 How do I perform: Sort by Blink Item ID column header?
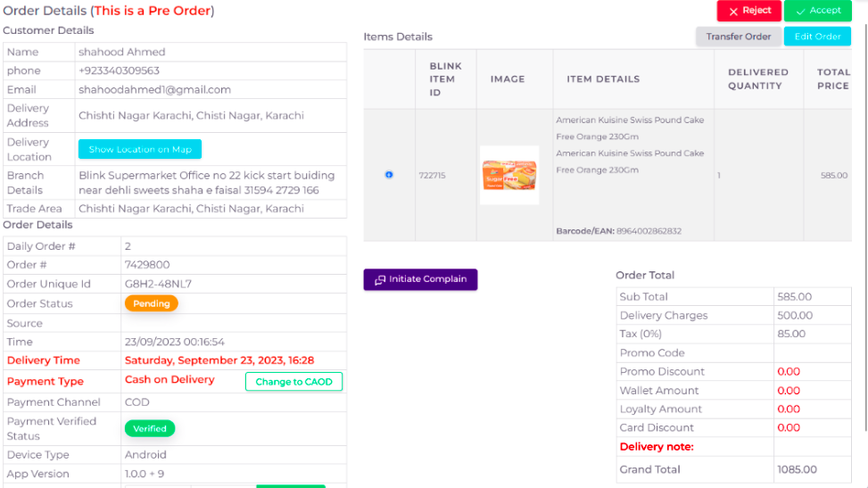click(x=445, y=79)
